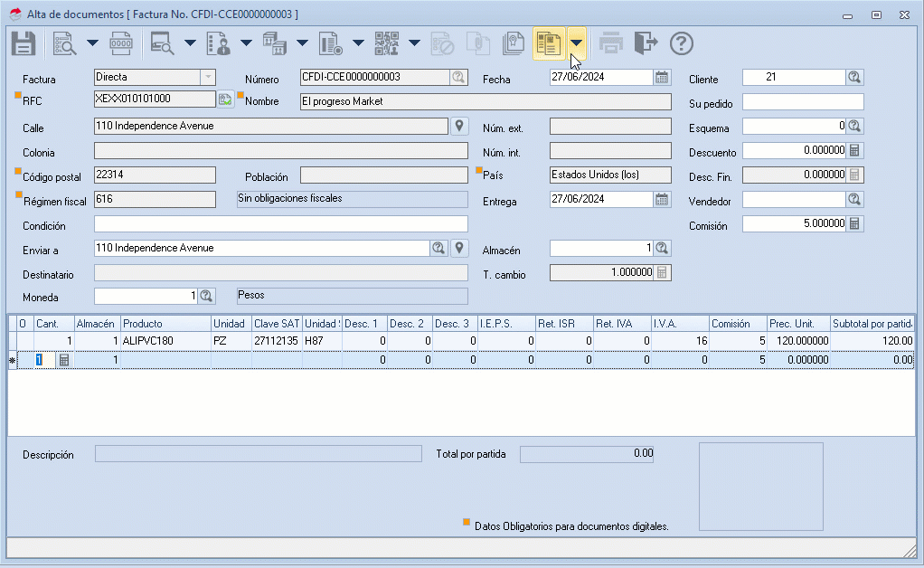Click the Cliente search magnifier icon
Viewport: 924px width, 568px height.
coord(854,77)
